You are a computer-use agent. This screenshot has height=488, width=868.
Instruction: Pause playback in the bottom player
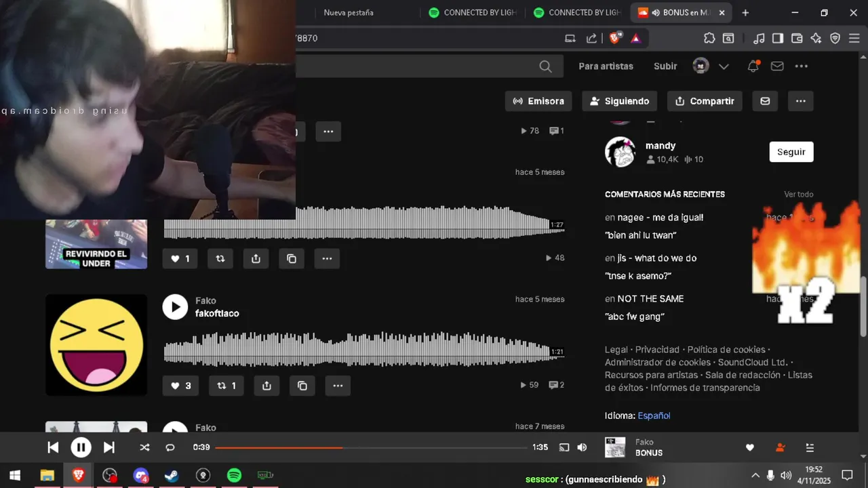81,447
